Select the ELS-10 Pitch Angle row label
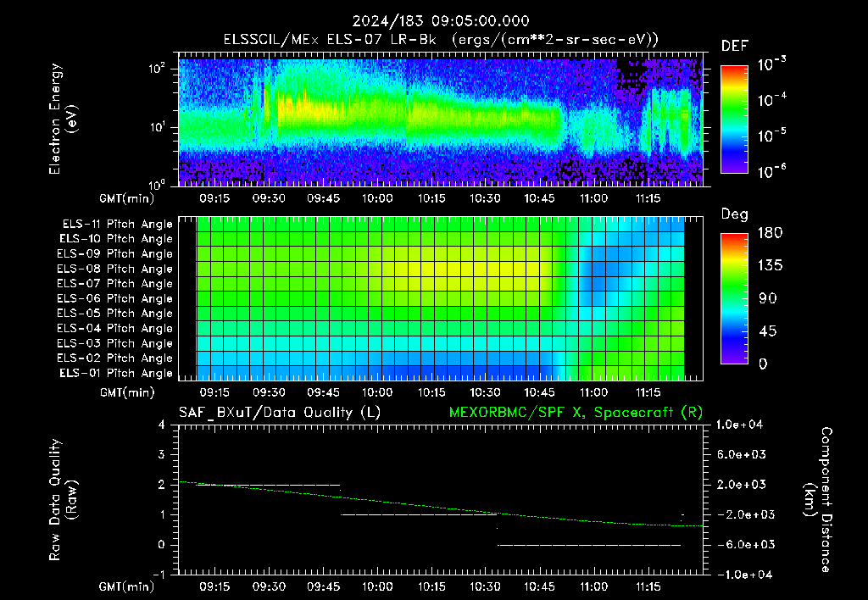868x600 pixels. (x=116, y=239)
